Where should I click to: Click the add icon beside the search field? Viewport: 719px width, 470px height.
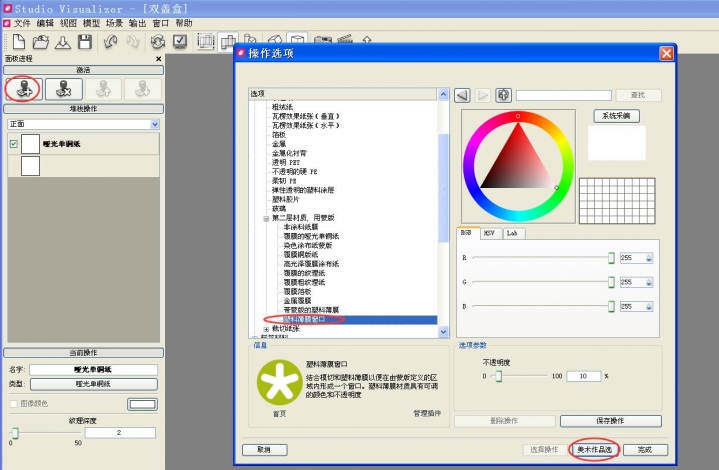click(504, 95)
